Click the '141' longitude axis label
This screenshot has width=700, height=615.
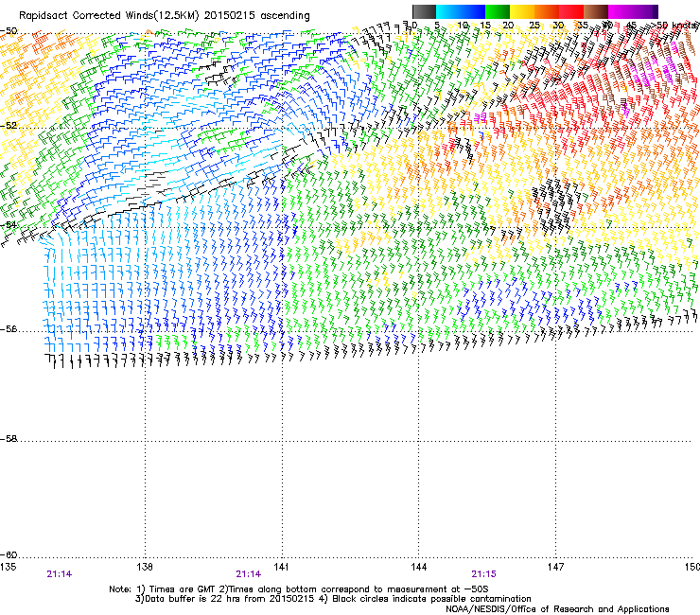pos(281,567)
